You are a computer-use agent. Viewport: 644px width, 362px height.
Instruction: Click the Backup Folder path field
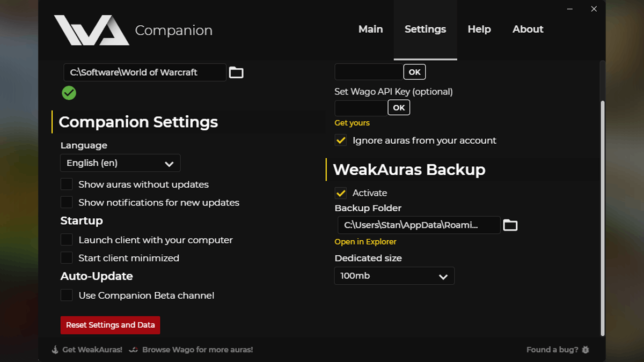(x=419, y=225)
